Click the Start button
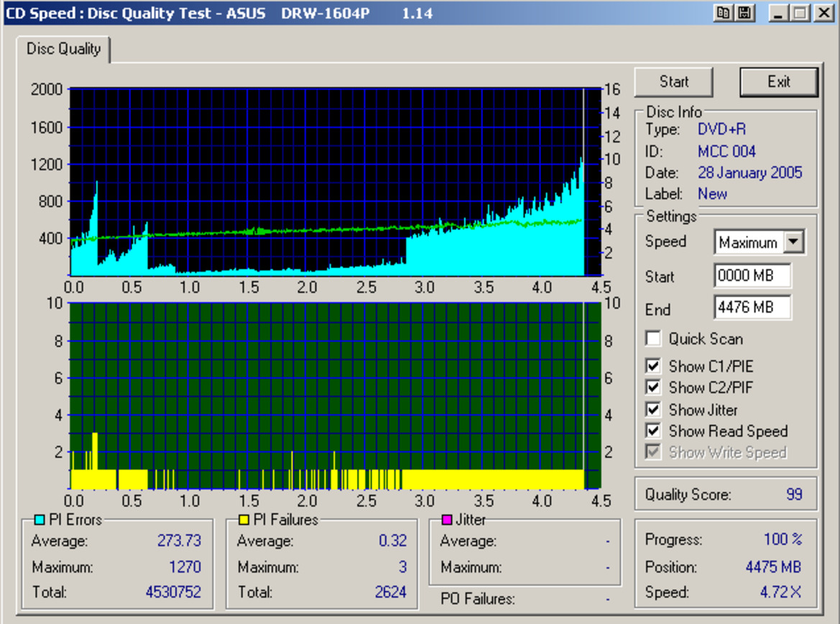Viewport: 840px width, 624px height. 673,82
